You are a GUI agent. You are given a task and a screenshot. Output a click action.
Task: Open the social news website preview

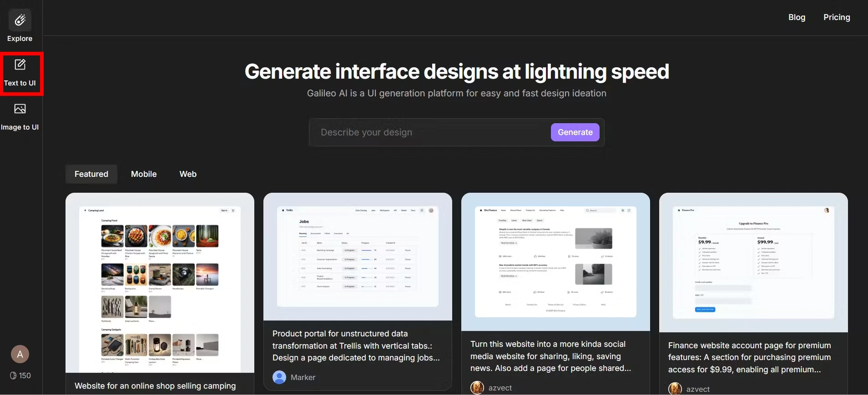coord(555,262)
